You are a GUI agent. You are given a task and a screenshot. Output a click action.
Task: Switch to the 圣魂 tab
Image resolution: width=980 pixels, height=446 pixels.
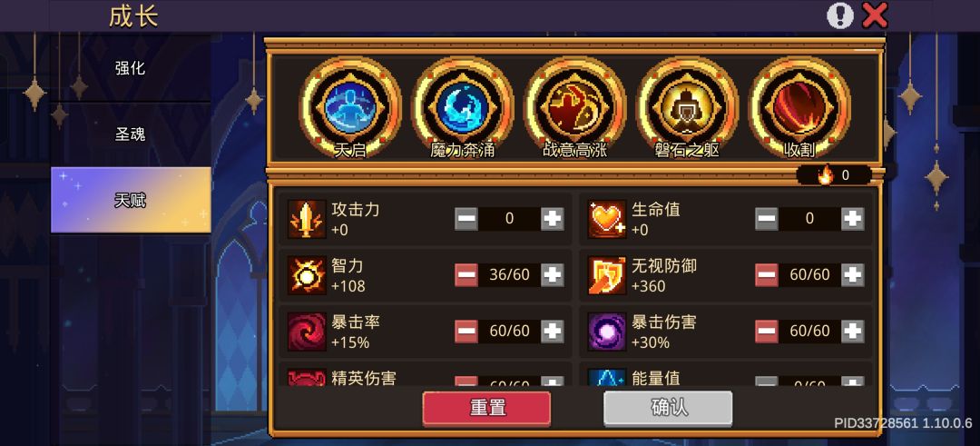coord(131,134)
